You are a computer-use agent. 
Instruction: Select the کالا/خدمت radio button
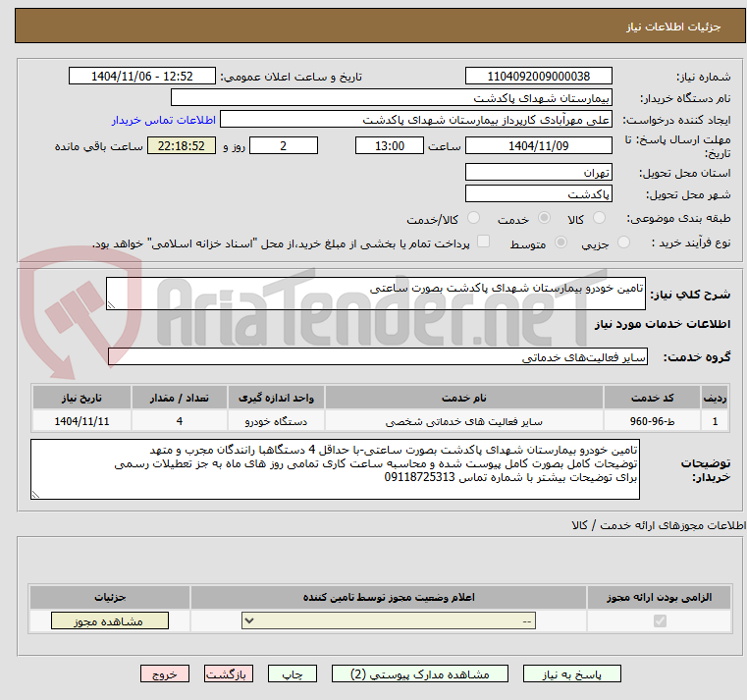click(x=473, y=218)
